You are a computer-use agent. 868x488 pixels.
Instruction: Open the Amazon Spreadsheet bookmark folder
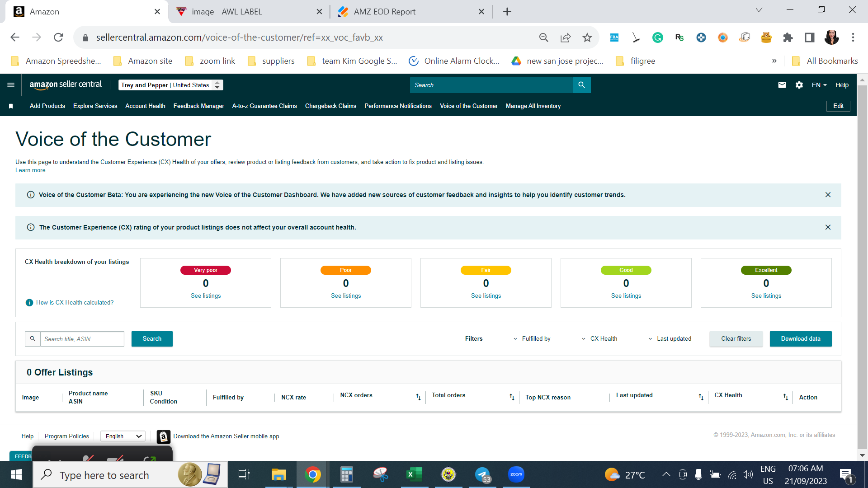pos(56,61)
